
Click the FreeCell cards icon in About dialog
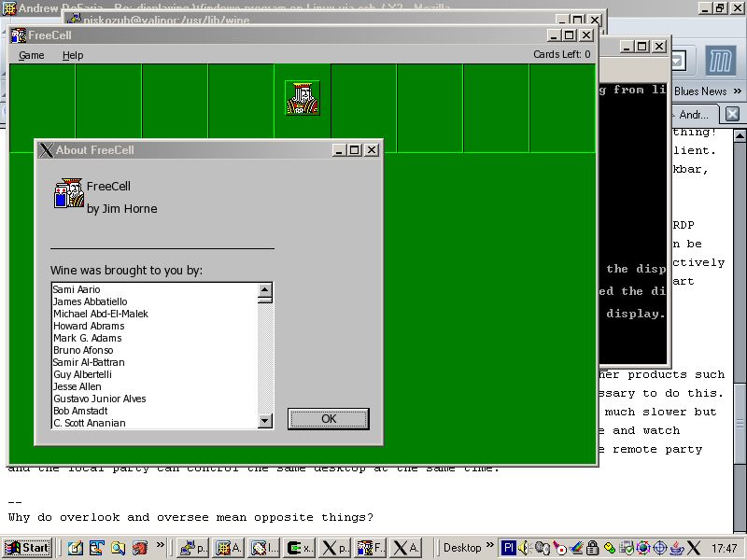(x=68, y=193)
